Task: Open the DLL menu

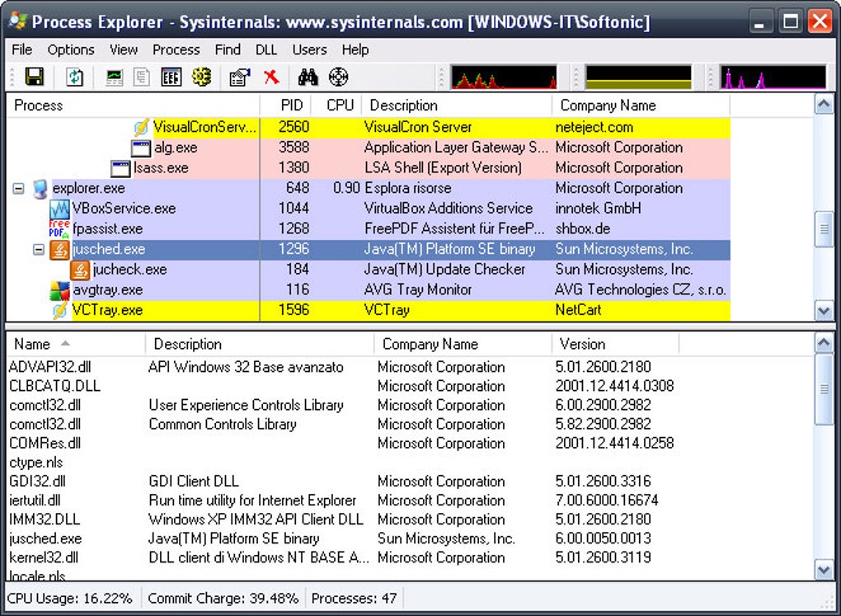Action: coord(266,50)
